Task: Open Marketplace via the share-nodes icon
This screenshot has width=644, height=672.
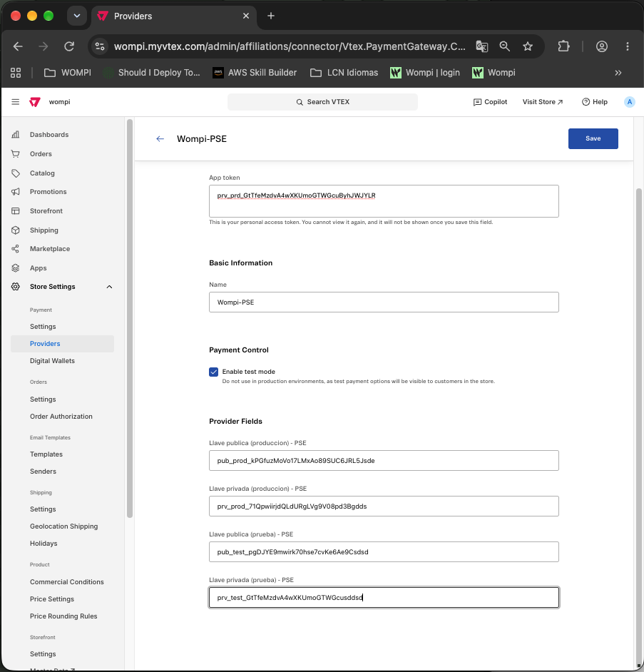Action: [x=16, y=248]
